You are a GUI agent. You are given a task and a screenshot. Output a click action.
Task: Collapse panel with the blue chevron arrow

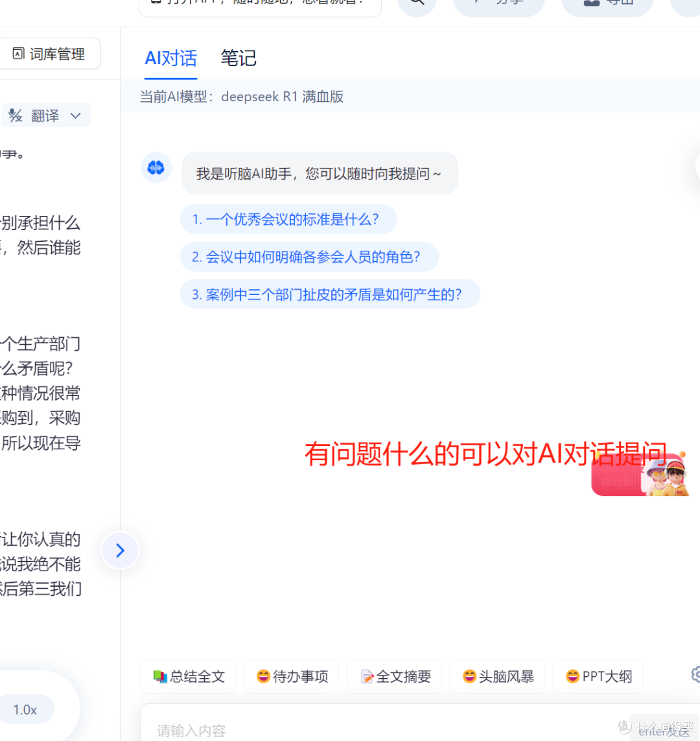(x=121, y=550)
